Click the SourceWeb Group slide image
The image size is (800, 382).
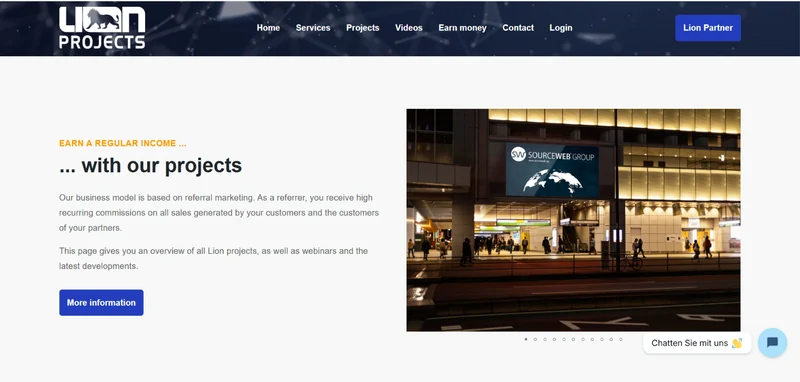click(573, 220)
